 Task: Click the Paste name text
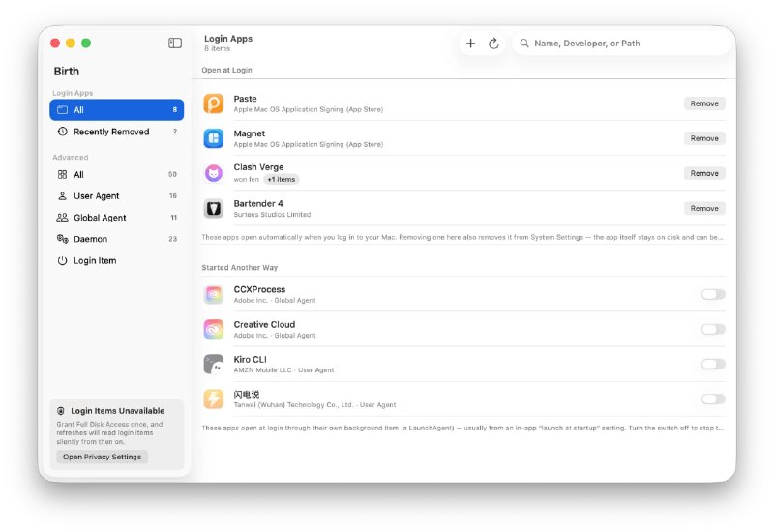(x=245, y=99)
